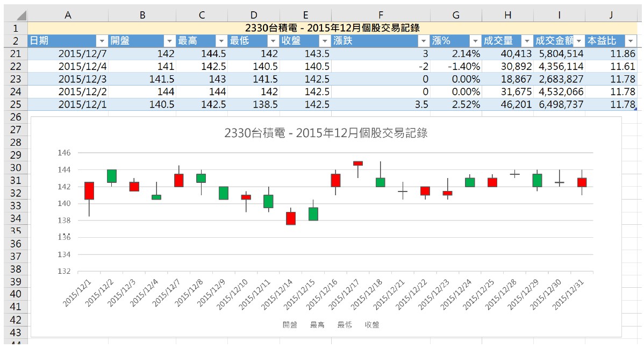This screenshot has width=644, height=348.
Task: Click the 最低 legend entry in the chart
Action: (344, 325)
